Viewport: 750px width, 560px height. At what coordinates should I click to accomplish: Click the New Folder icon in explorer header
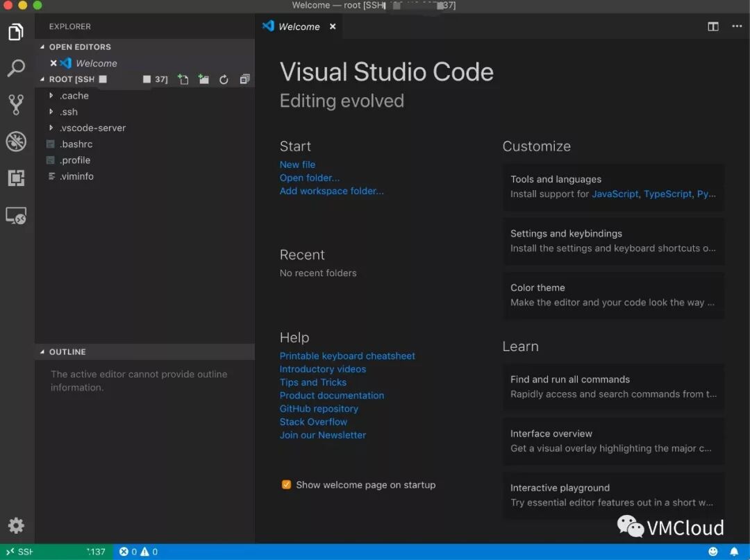[x=203, y=79]
